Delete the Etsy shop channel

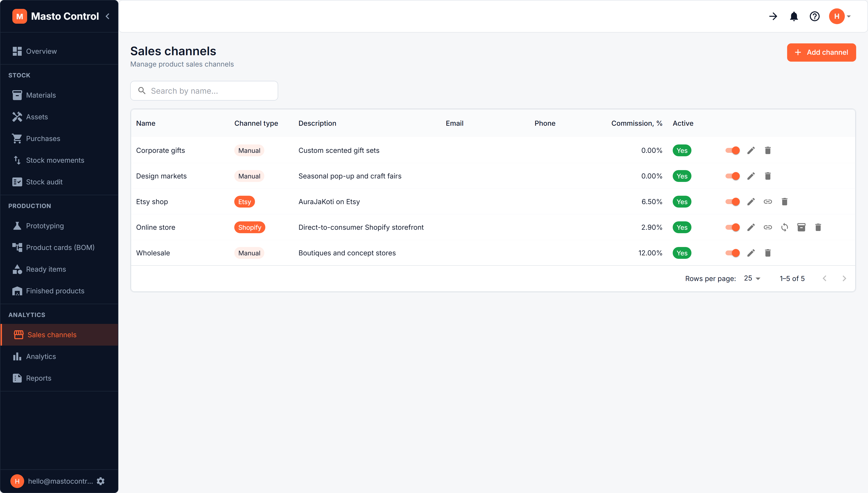(x=784, y=202)
